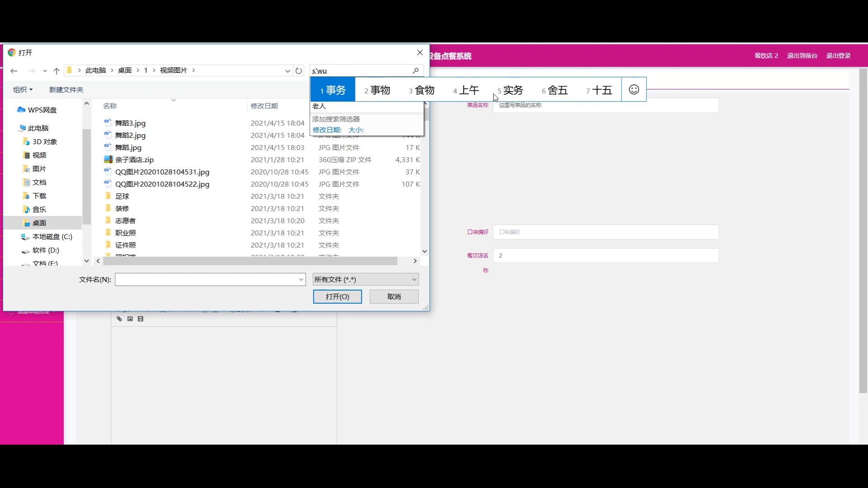This screenshot has width=868, height=488.
Task: Click the insert image icon in the editor toolbar
Action: tap(130, 319)
